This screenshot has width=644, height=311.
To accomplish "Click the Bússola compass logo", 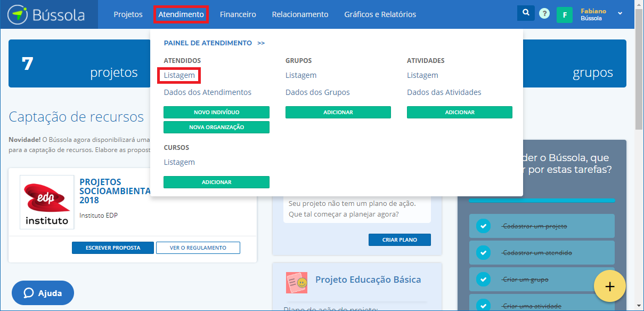I will 19,14.
